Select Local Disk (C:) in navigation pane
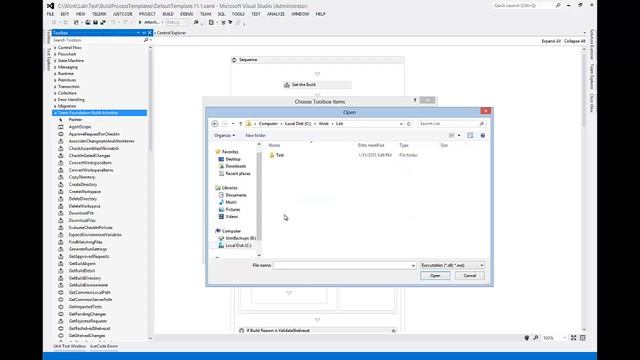 pos(235,245)
